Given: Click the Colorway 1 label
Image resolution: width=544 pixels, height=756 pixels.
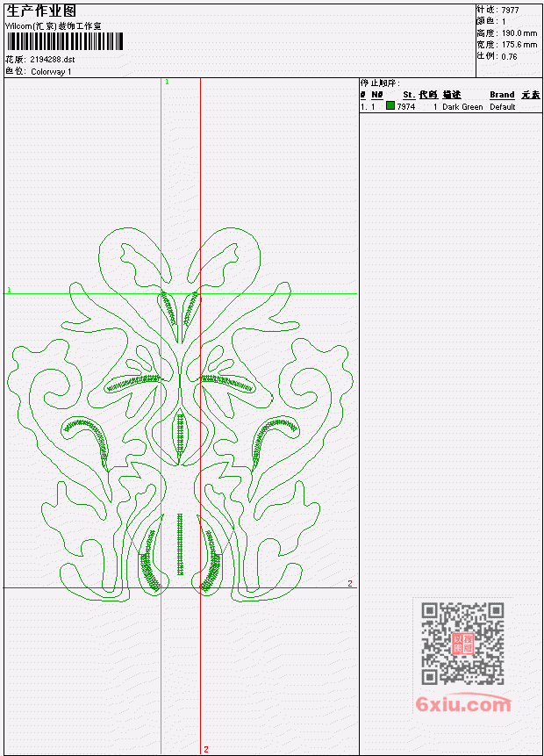Looking at the screenshot, I should [x=51, y=72].
